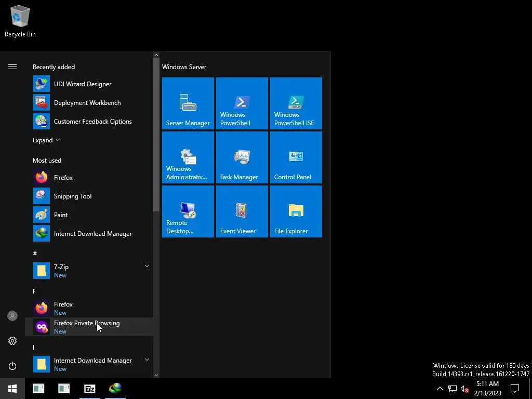Screen dimensions: 532x399
Task: Click the F letter index header
Action: 34,291
